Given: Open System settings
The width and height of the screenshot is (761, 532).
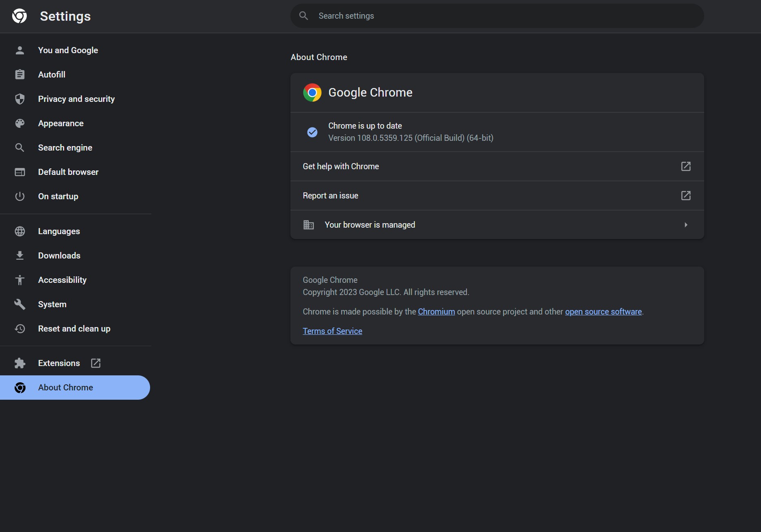Looking at the screenshot, I should point(75,304).
